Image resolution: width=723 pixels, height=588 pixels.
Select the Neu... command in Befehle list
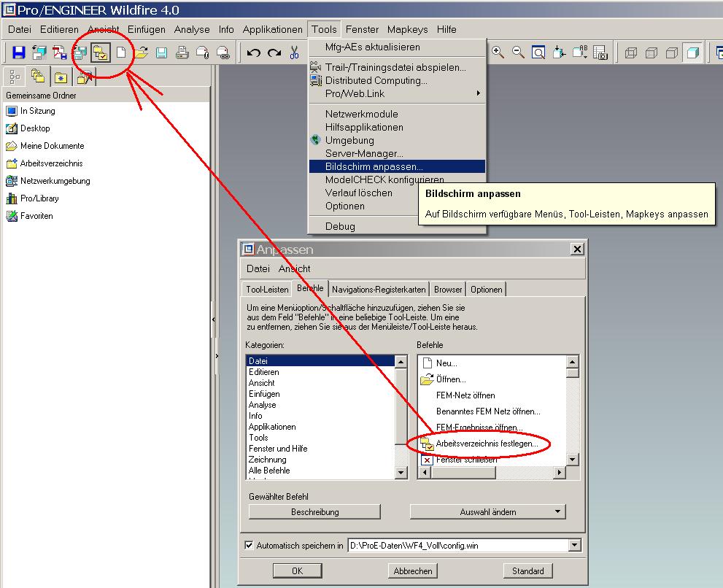click(446, 363)
